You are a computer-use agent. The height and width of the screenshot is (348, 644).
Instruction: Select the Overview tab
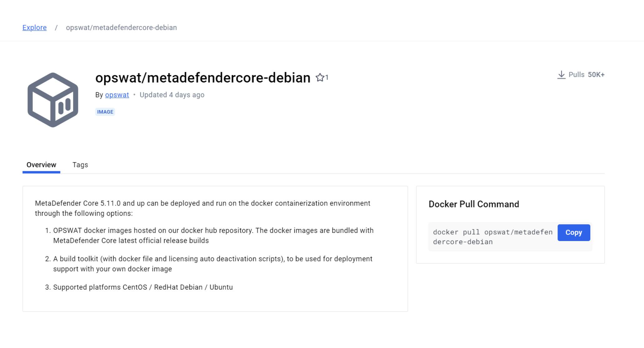[x=41, y=165]
